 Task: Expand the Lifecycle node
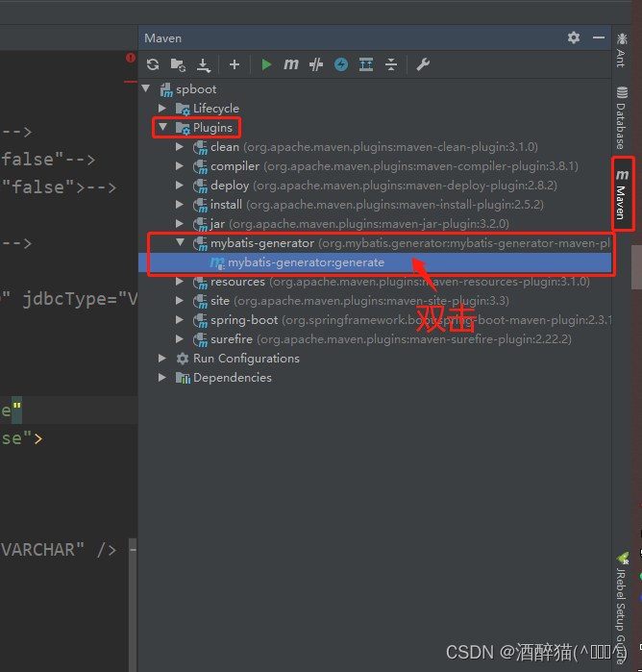point(162,108)
